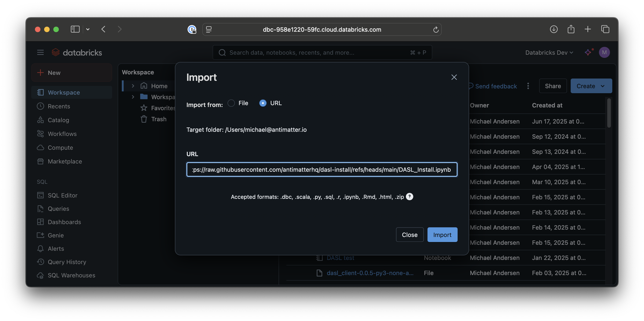Reload the page in Safari
The width and height of the screenshot is (644, 321).
(436, 29)
